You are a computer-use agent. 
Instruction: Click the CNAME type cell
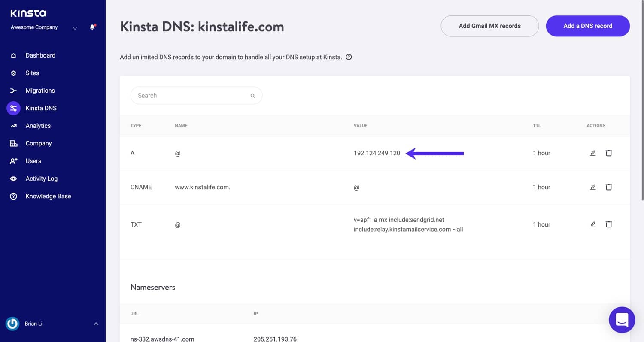pyautogui.click(x=141, y=187)
